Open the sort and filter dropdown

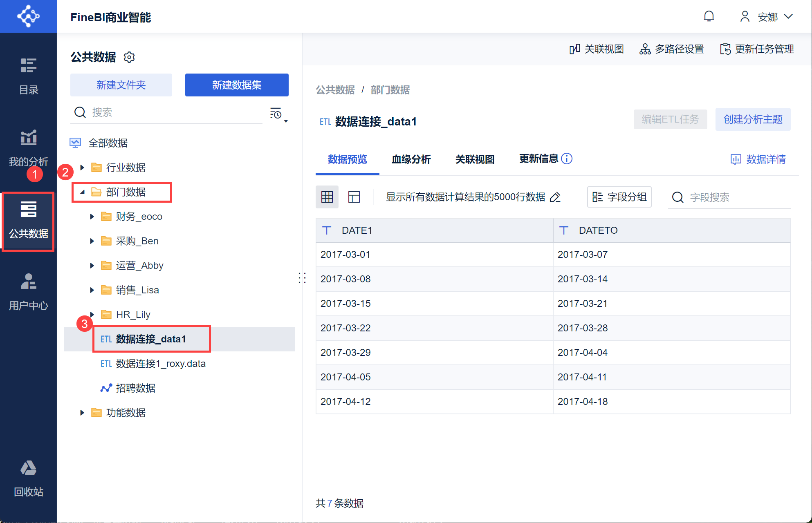278,115
